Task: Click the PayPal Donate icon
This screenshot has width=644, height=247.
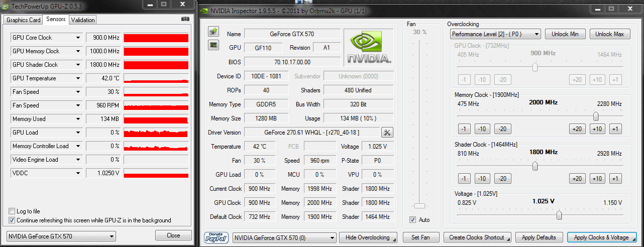Action: [x=217, y=237]
